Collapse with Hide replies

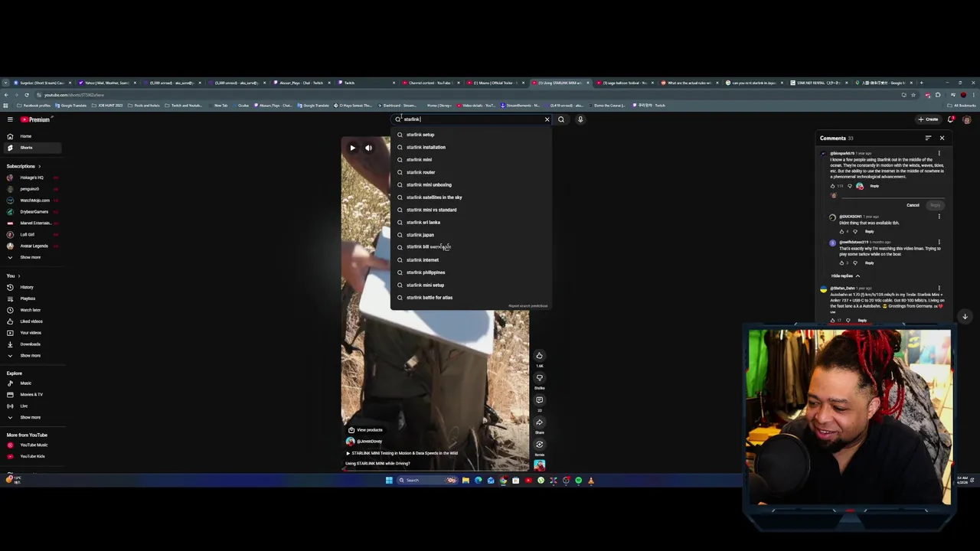[845, 276]
